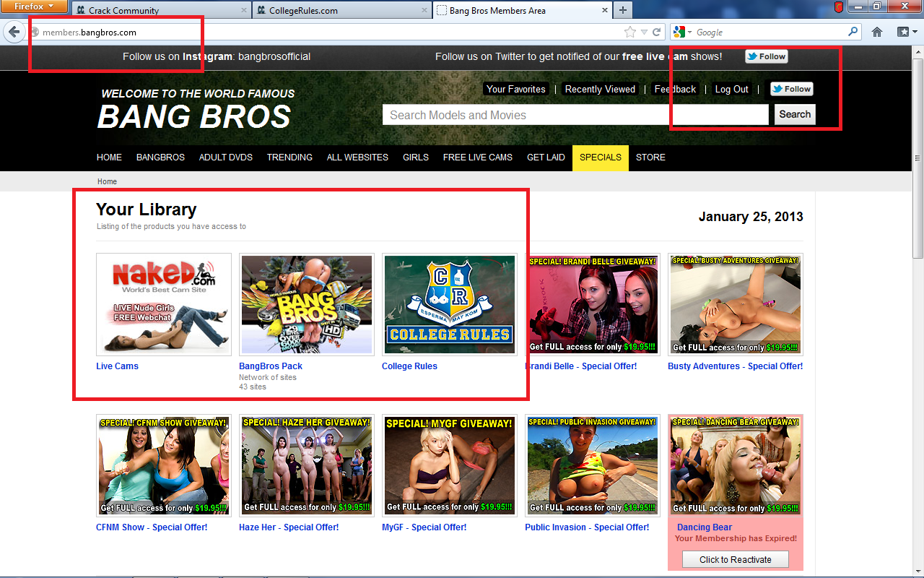This screenshot has width=924, height=578.
Task: Open the CFNM Show - Special Offer link
Action: [152, 527]
